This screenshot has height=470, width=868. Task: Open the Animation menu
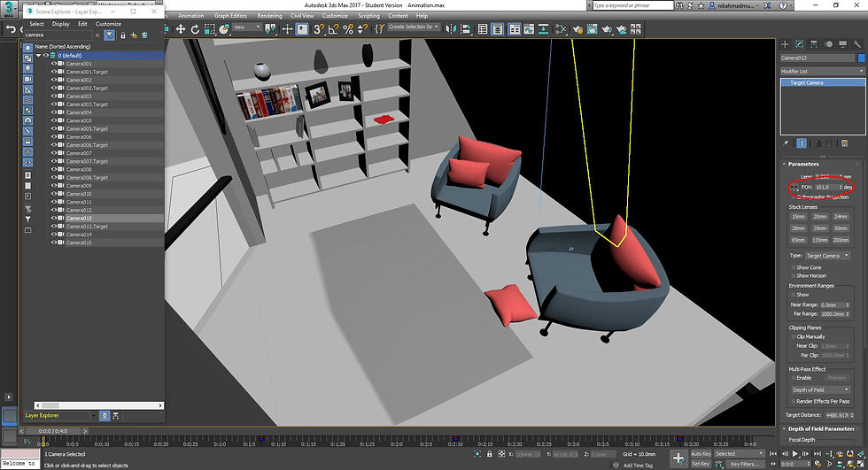(x=191, y=15)
